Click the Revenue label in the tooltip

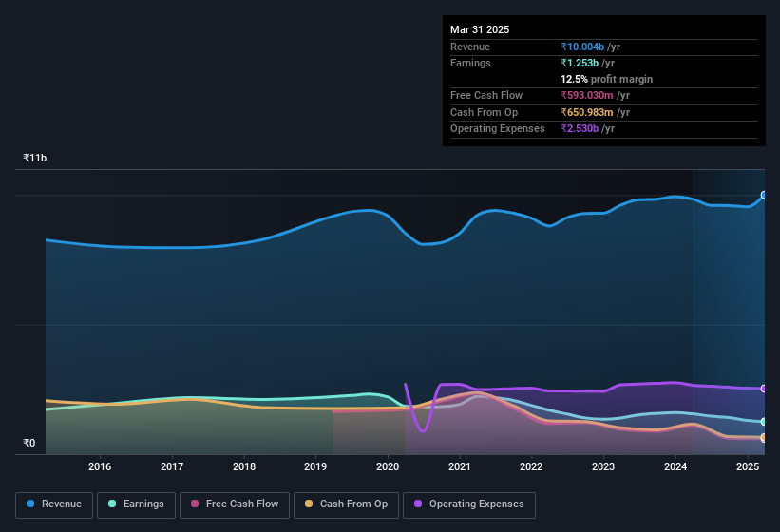pos(470,47)
